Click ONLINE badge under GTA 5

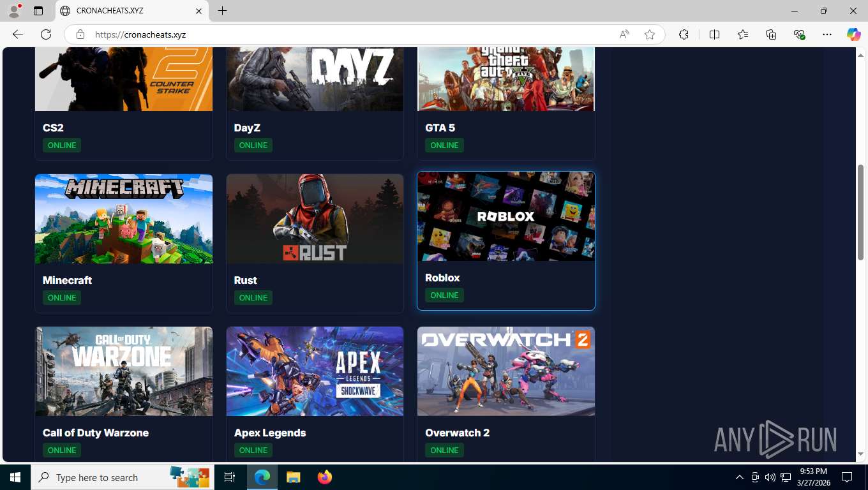(x=444, y=145)
